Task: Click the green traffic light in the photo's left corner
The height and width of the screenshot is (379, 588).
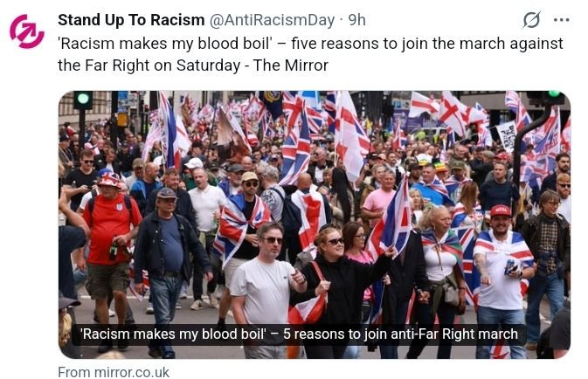Action: tap(82, 99)
